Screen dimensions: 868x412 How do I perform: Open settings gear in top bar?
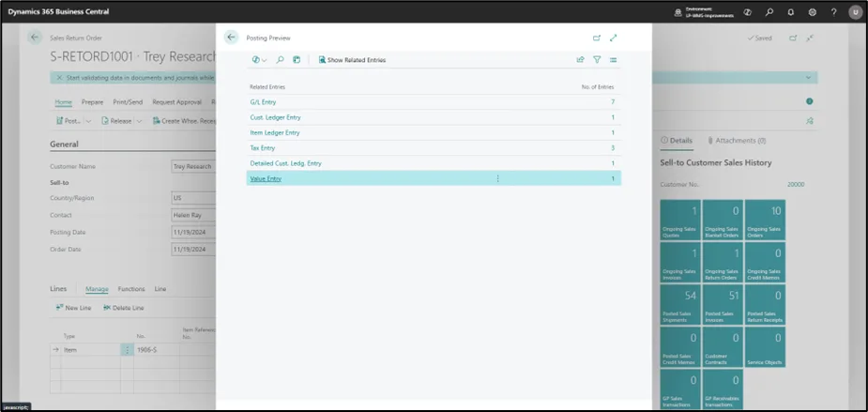pyautogui.click(x=813, y=12)
